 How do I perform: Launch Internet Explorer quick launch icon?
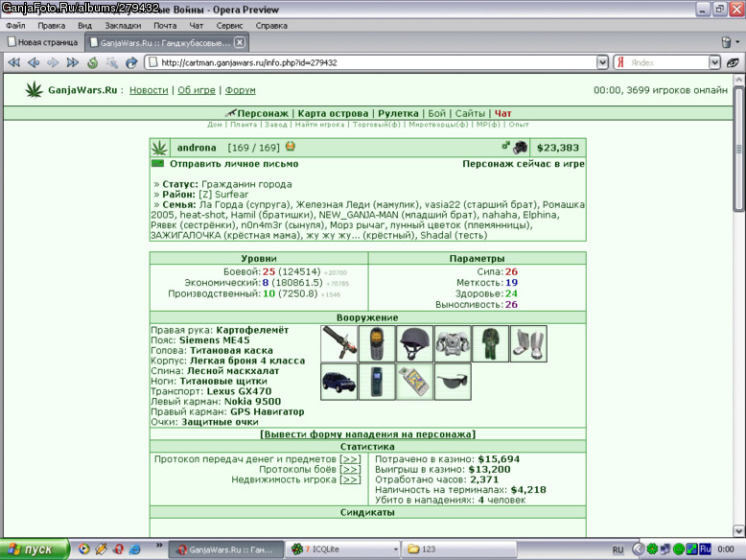coord(135,549)
